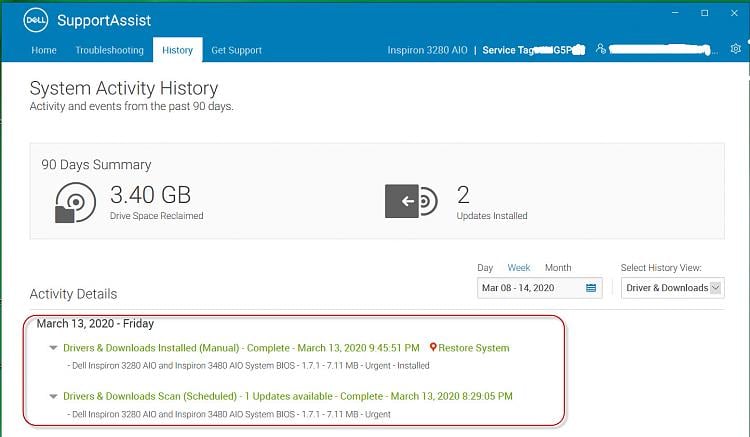750x437 pixels.
Task: Maximize the SupportAssist window
Action: (705, 13)
